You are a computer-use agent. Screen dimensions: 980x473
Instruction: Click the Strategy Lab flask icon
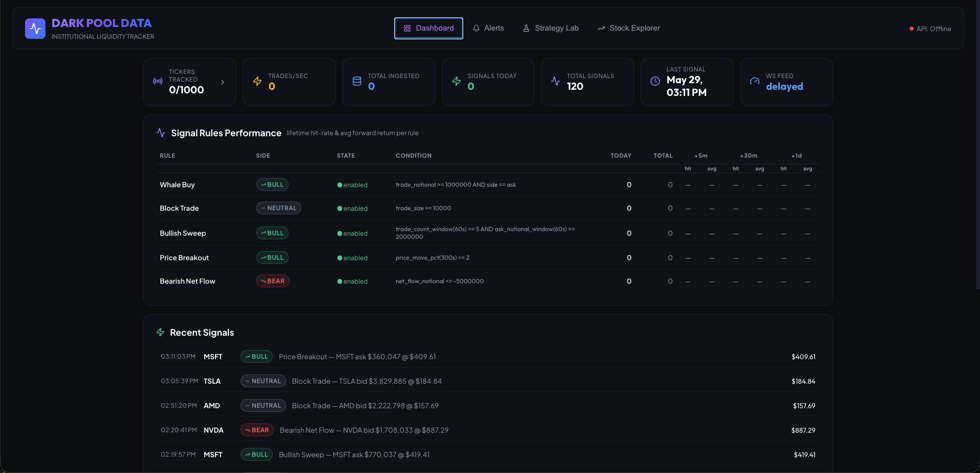[526, 29]
